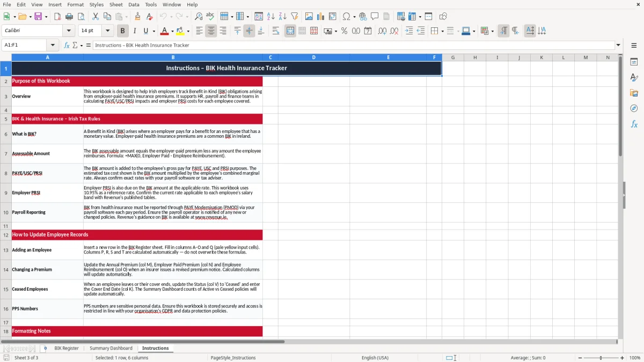Switch to the BIK Register sheet tab
This screenshot has height=362, width=644.
point(67,348)
